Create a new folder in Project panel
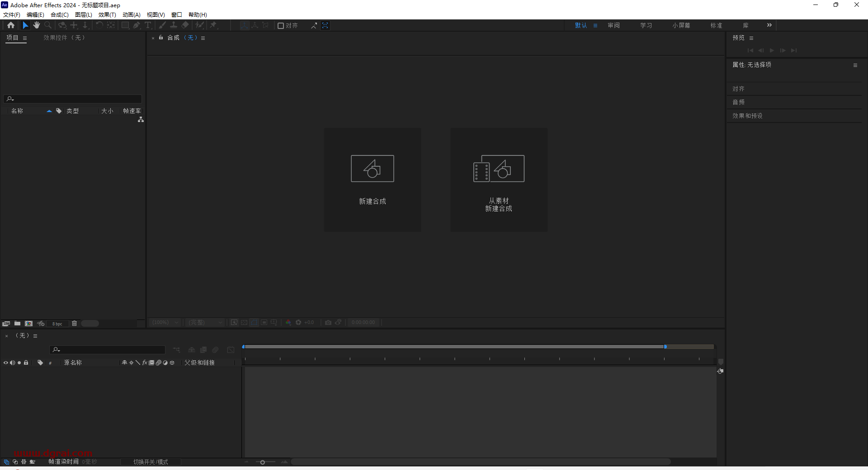This screenshot has width=868, height=470. point(17,324)
